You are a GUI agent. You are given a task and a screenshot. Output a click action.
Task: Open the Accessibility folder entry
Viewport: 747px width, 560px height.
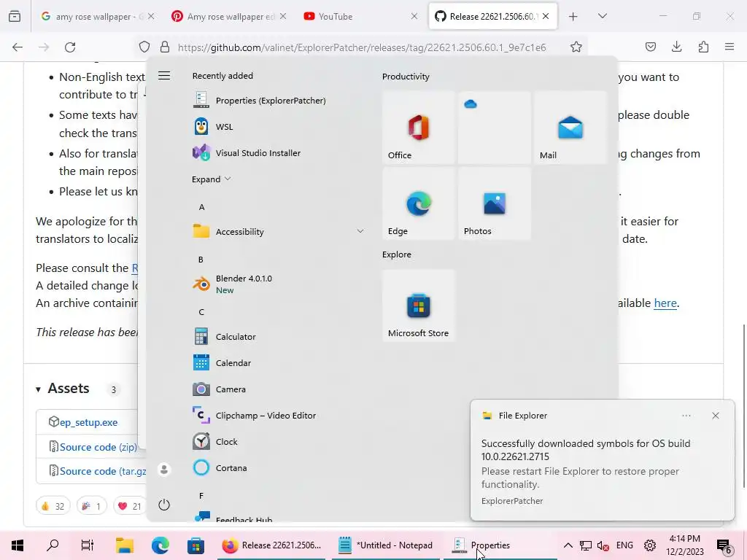tap(278, 231)
